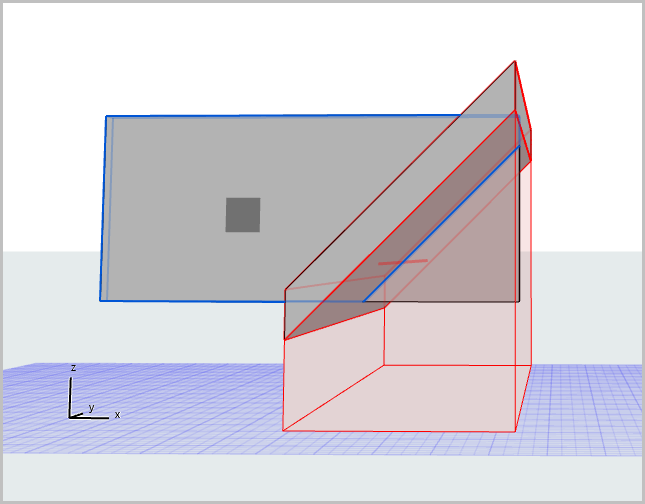
Task: Select the bottom-left corner of the blue wall
Action: pos(100,299)
